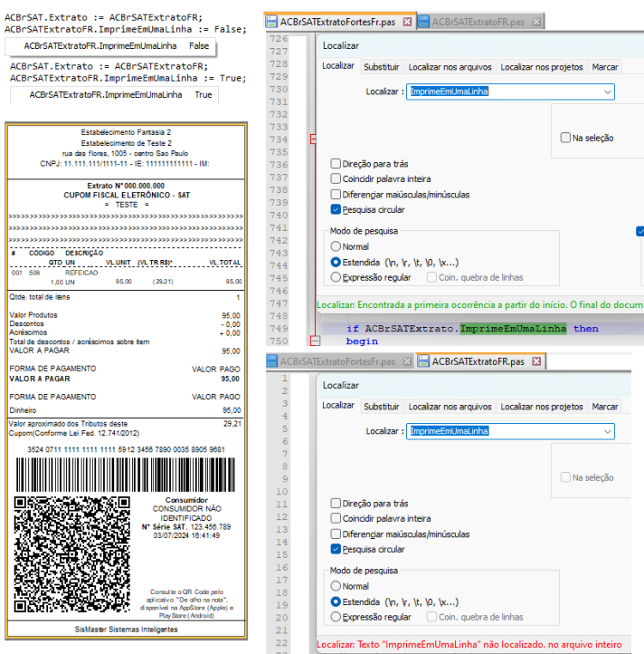Select Normal search mode in top dialog
This screenshot has width=644, height=654.
click(336, 246)
